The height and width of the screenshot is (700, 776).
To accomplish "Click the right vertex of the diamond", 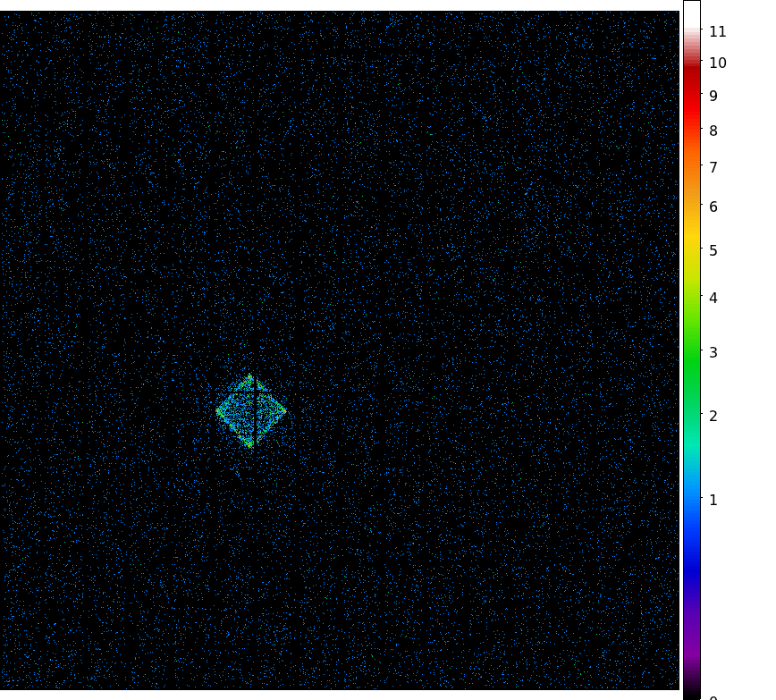I will tap(286, 411).
